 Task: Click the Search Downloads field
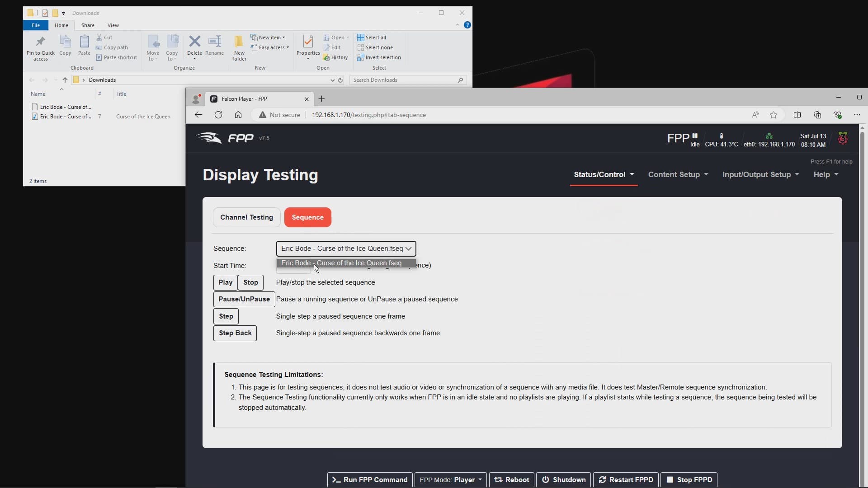pyautogui.click(x=408, y=80)
